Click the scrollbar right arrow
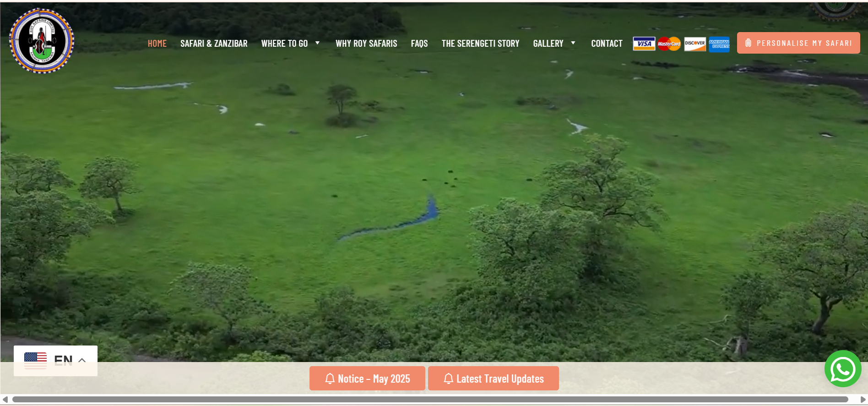Screen dimensions: 868x406 (x=863, y=400)
